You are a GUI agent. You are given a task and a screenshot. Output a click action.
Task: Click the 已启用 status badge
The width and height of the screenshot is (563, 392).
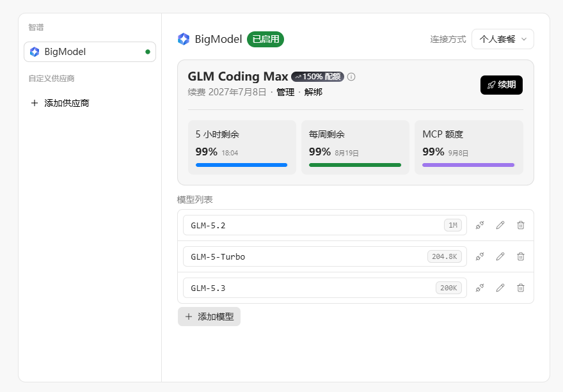coord(266,39)
